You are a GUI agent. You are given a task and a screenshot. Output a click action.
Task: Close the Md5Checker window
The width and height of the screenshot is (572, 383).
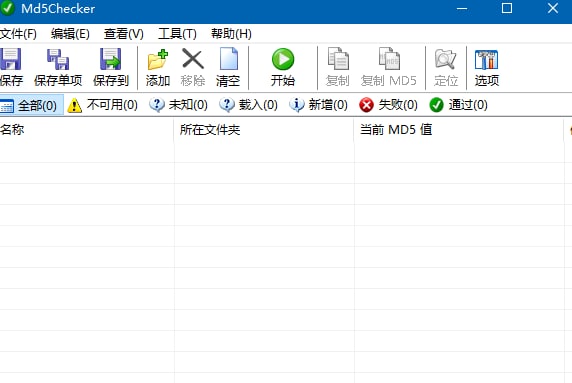[553, 8]
